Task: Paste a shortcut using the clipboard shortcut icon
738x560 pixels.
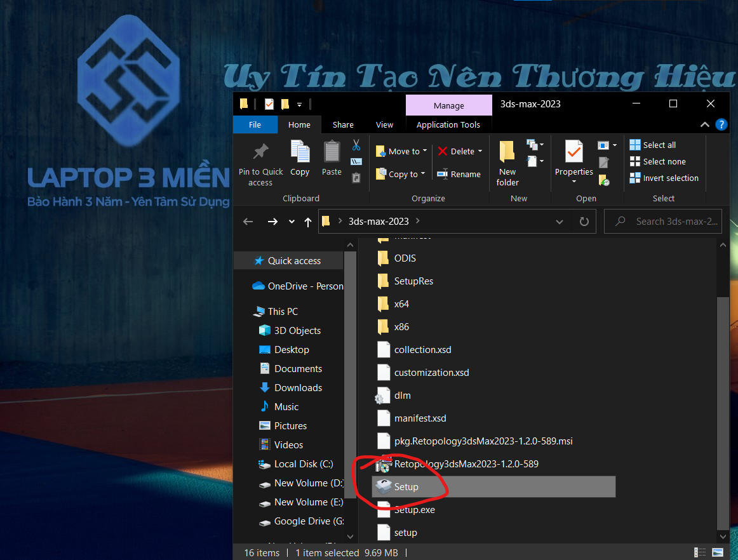Action: [356, 177]
